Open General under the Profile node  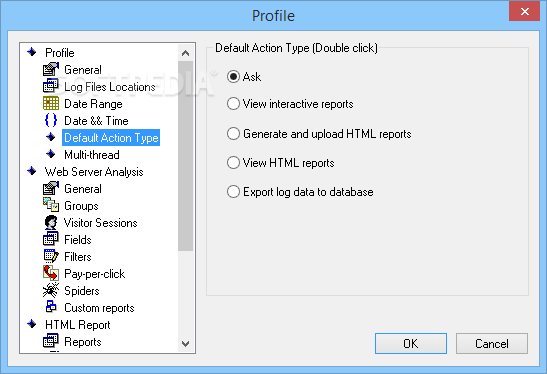click(x=83, y=70)
